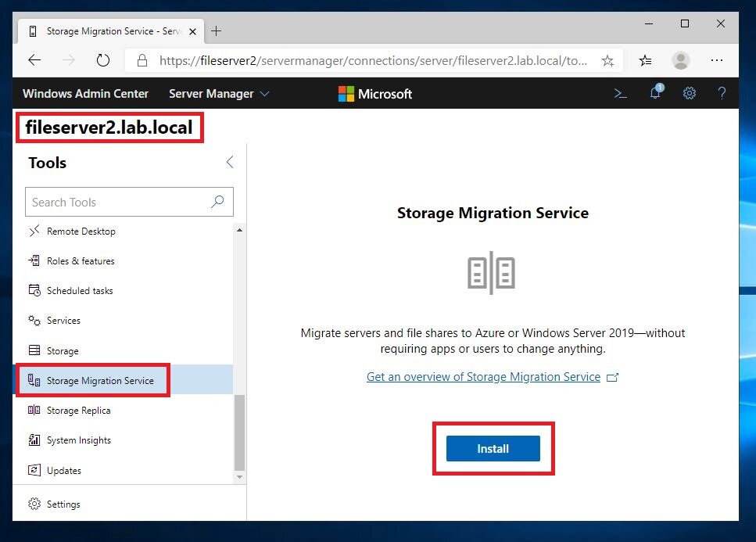Click the browser back arrow
756x542 pixels.
[34, 60]
